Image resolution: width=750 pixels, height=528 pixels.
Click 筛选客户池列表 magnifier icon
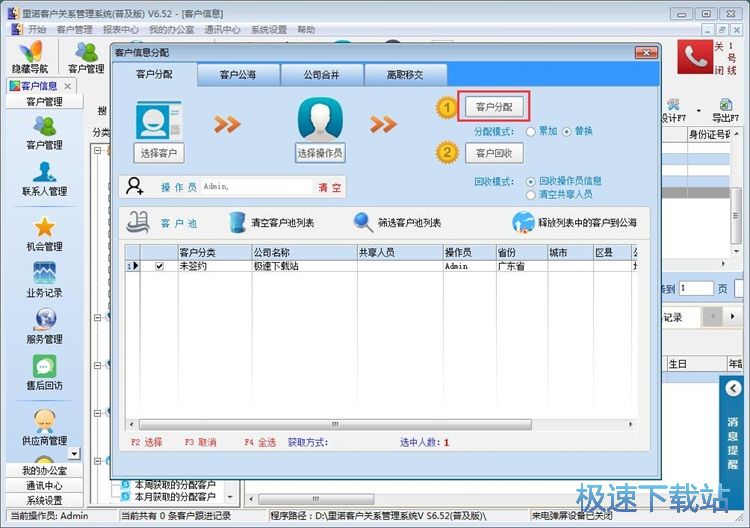click(x=363, y=222)
